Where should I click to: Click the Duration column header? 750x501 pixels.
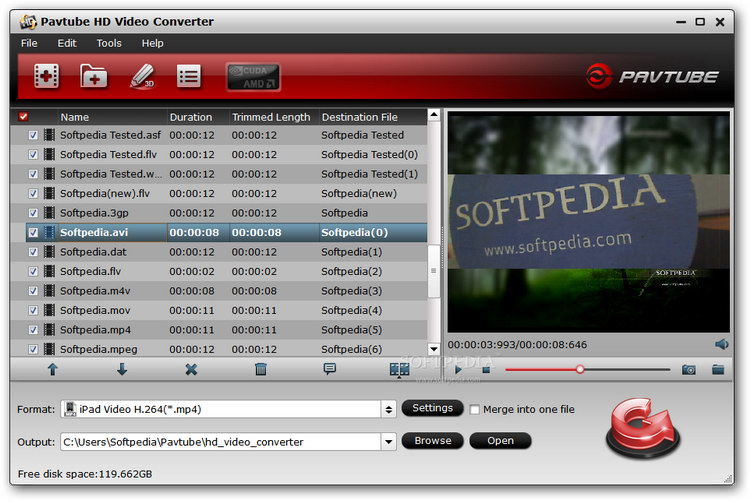click(x=198, y=117)
